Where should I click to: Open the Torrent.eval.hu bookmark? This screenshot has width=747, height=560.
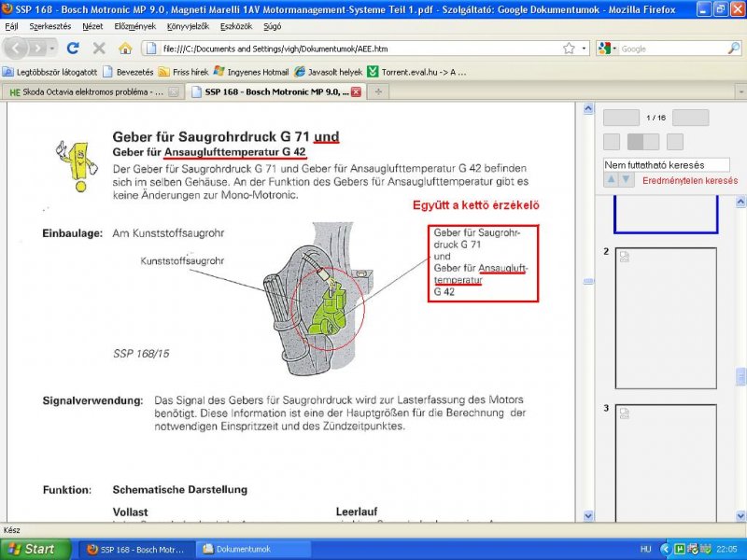pos(416,72)
